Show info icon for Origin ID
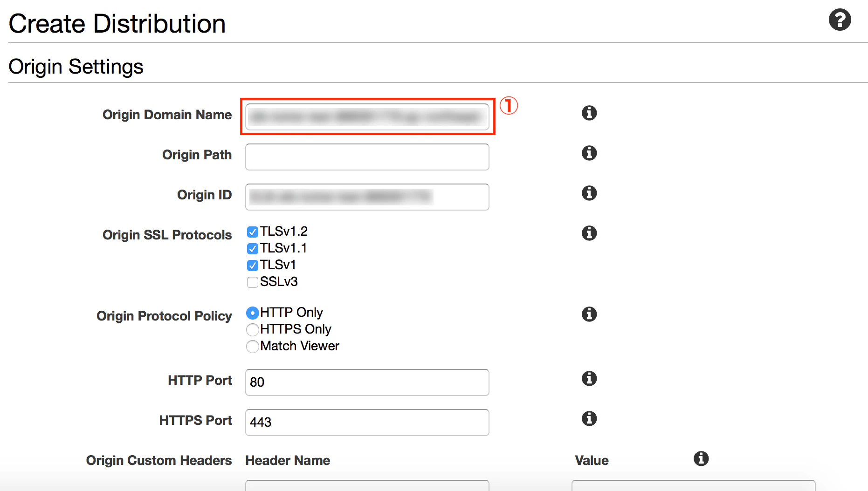The width and height of the screenshot is (868, 491). [x=589, y=193]
